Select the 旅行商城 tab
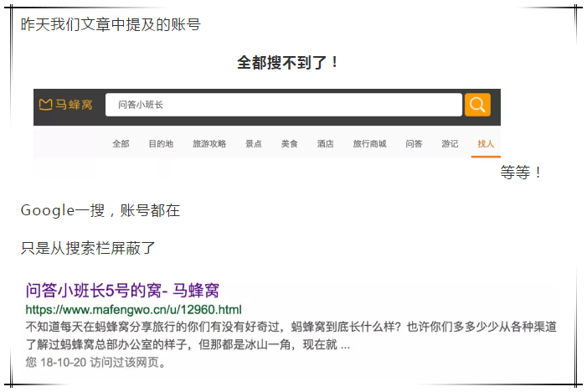587x392 pixels. coord(369,144)
